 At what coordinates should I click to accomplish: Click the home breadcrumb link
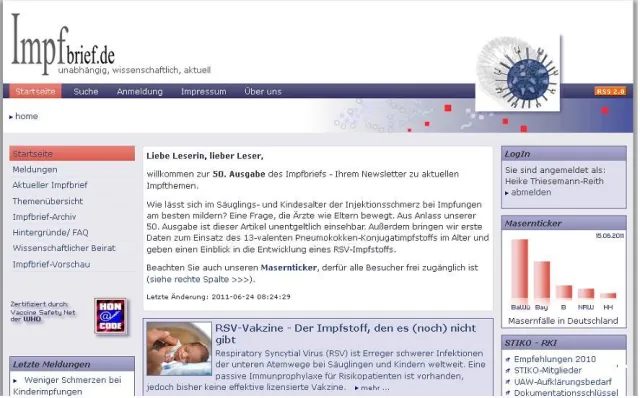coord(26,116)
